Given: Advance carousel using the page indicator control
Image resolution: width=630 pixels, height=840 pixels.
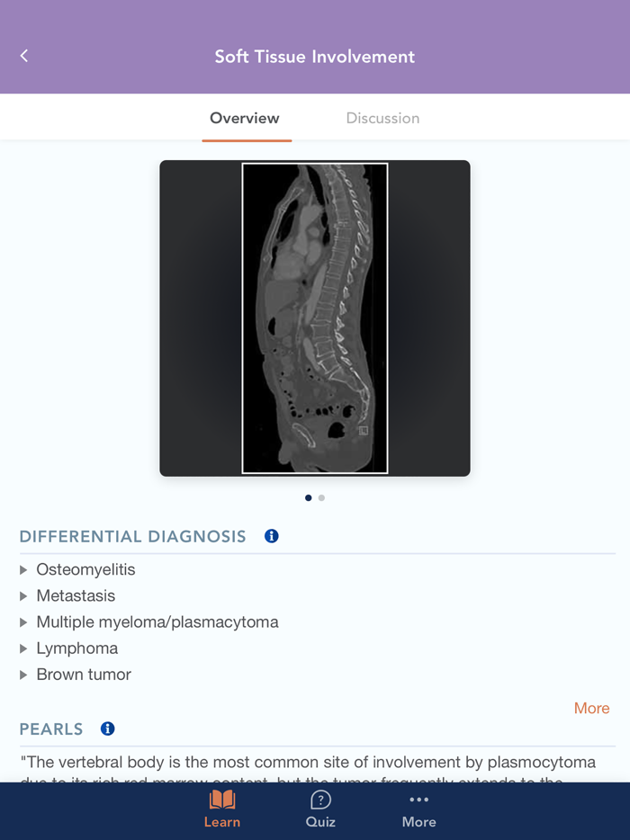Looking at the screenshot, I should coord(315,497).
